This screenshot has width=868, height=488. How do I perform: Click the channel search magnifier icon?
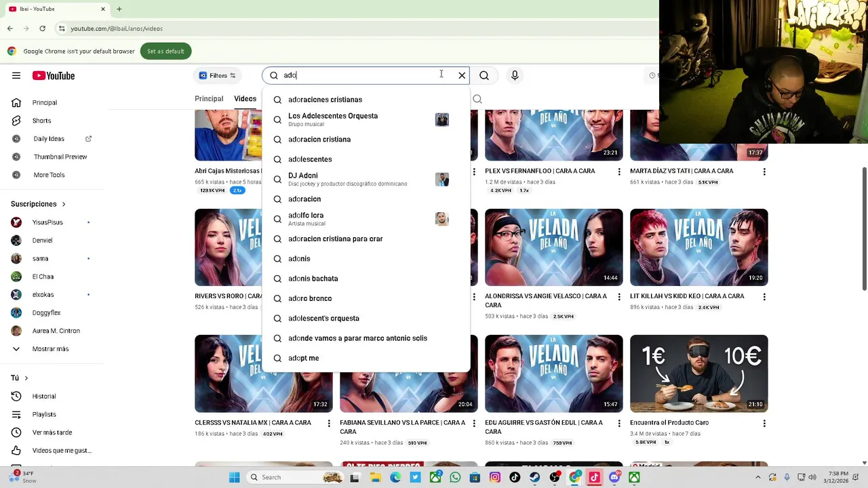pos(477,99)
